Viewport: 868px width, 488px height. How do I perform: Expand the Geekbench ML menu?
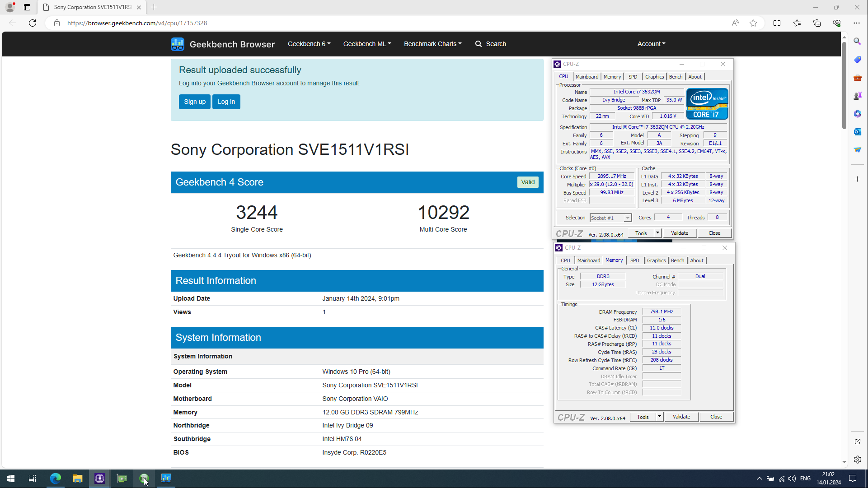tap(367, 44)
